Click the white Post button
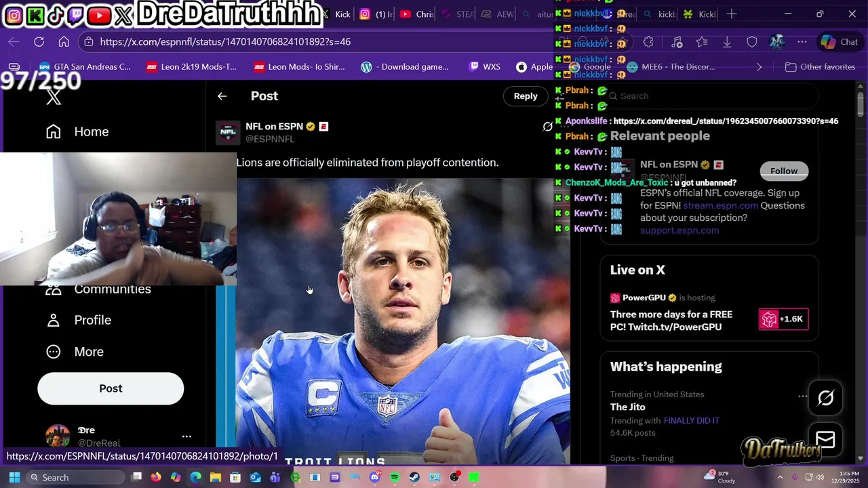Viewport: 868px width, 488px height. point(111,388)
